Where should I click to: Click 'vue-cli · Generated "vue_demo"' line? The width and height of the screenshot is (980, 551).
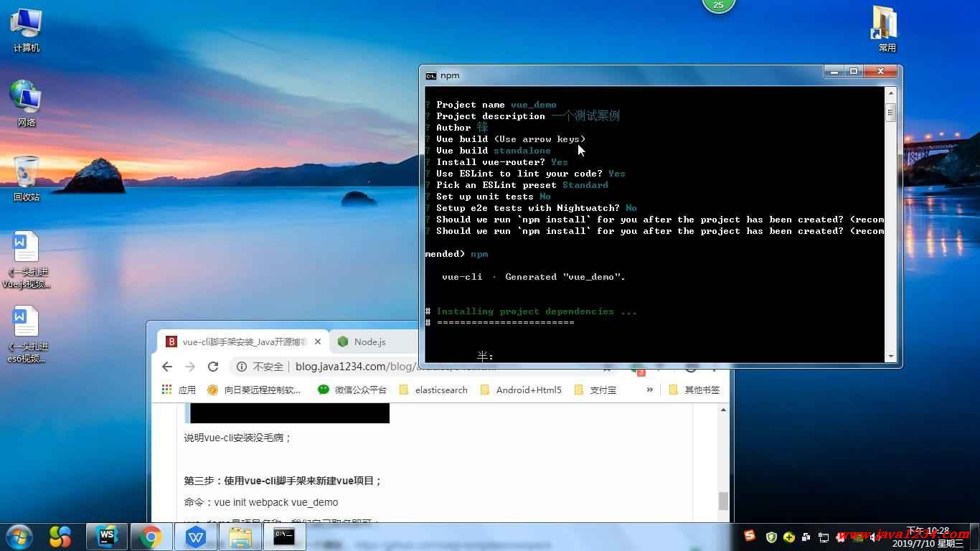pyautogui.click(x=533, y=277)
